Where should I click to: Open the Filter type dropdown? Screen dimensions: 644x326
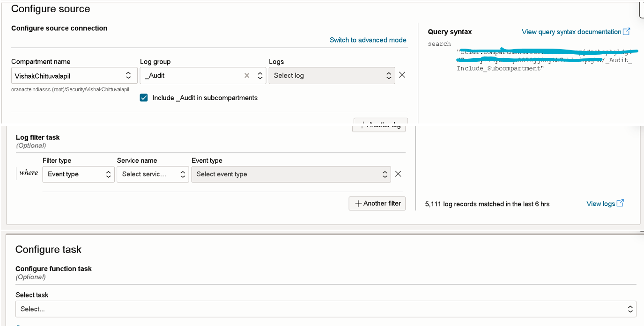(x=79, y=174)
